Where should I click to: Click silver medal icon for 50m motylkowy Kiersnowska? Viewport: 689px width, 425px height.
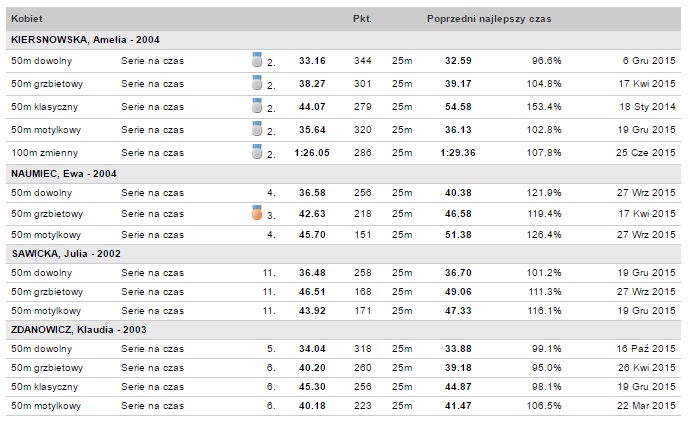click(257, 130)
